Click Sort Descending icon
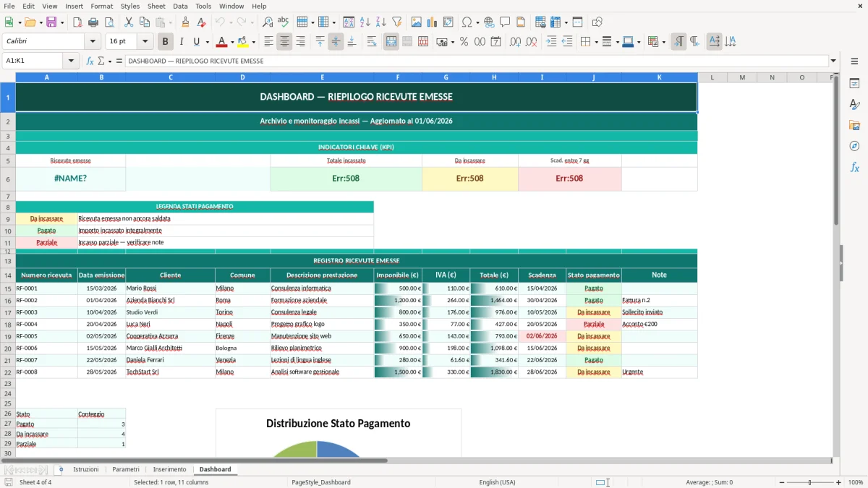Screen dimensions: 868x488 pyautogui.click(x=380, y=22)
